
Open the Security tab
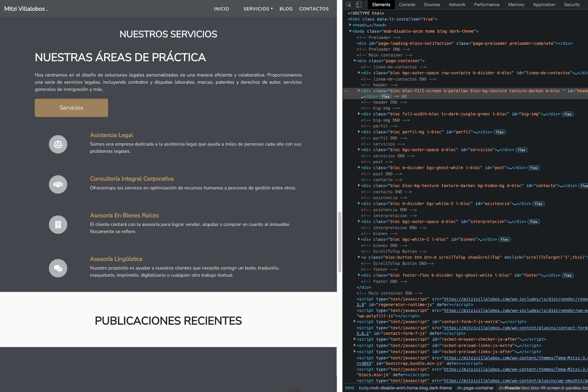572,5
